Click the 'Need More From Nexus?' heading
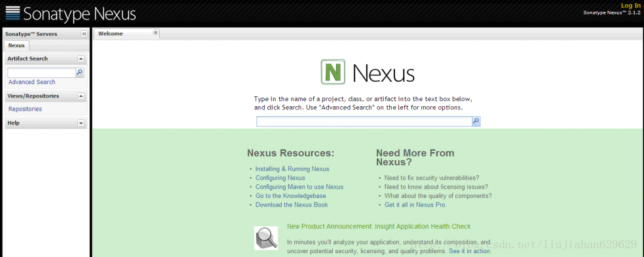Screen dimensions: 644x257 pyautogui.click(x=415, y=158)
